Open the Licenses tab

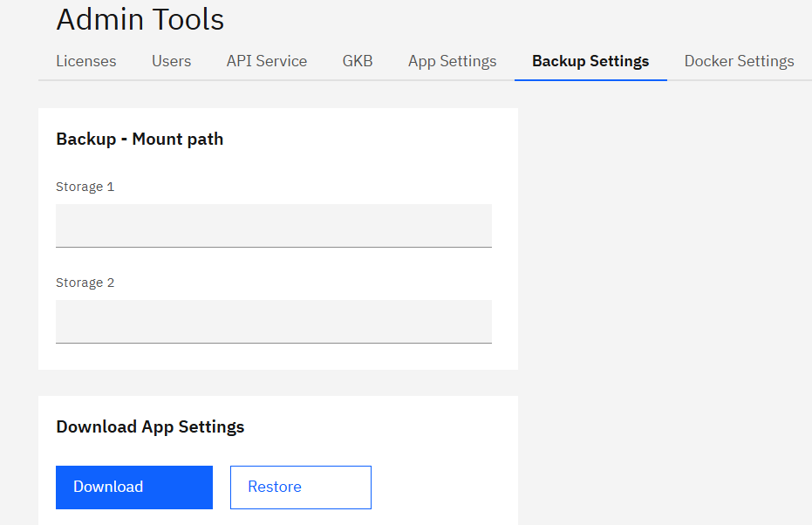click(85, 61)
